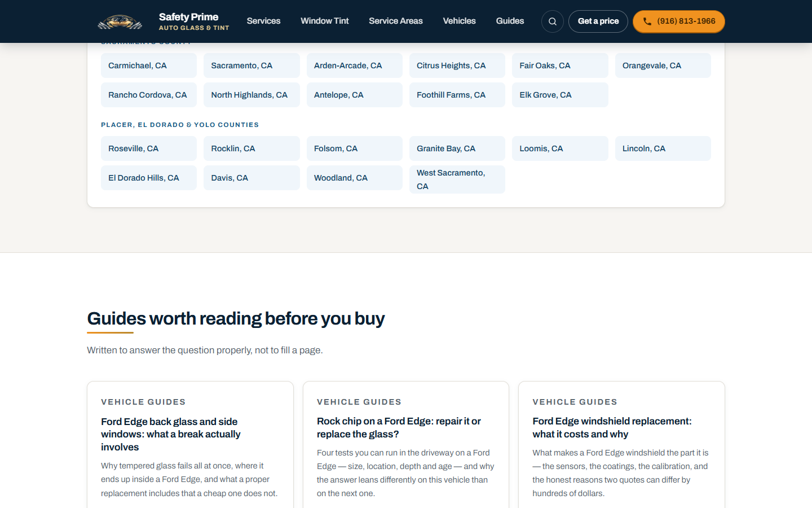Open the Services menu
The image size is (812, 508).
coord(263,21)
